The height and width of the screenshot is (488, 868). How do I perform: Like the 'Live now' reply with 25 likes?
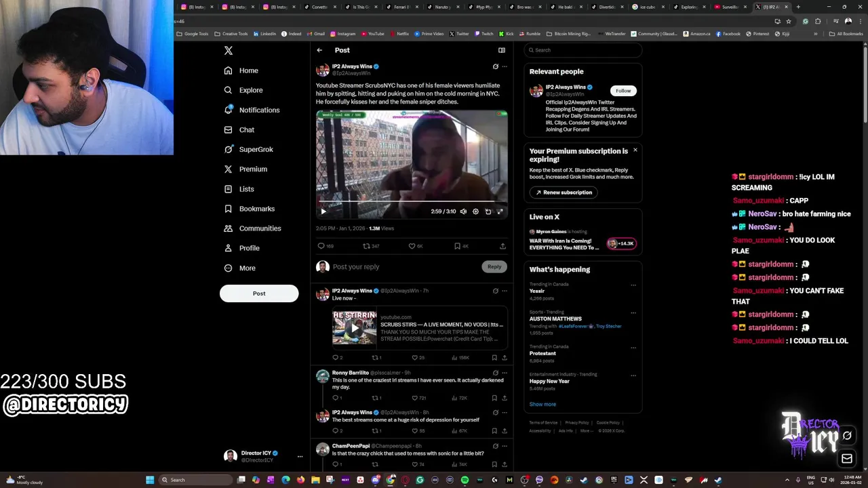(x=418, y=358)
